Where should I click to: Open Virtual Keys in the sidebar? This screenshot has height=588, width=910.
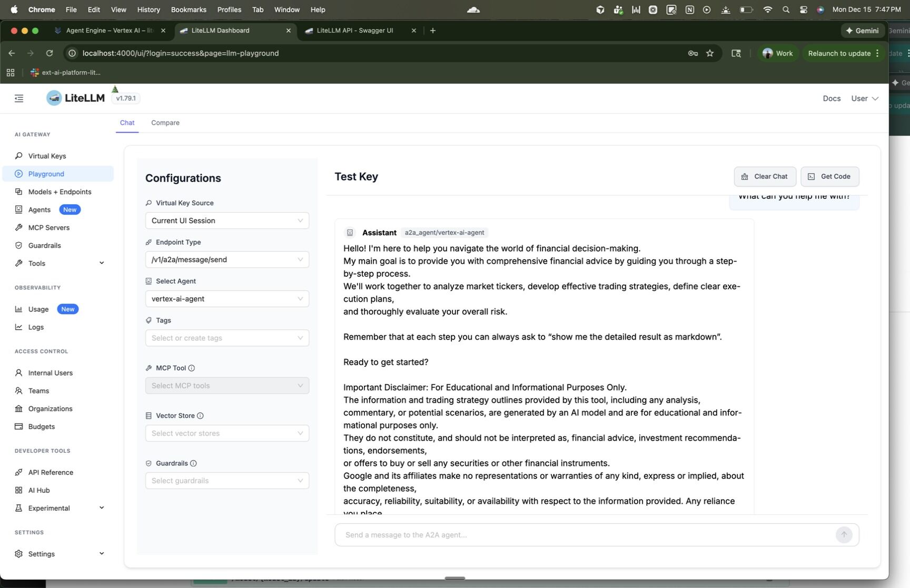pyautogui.click(x=47, y=156)
